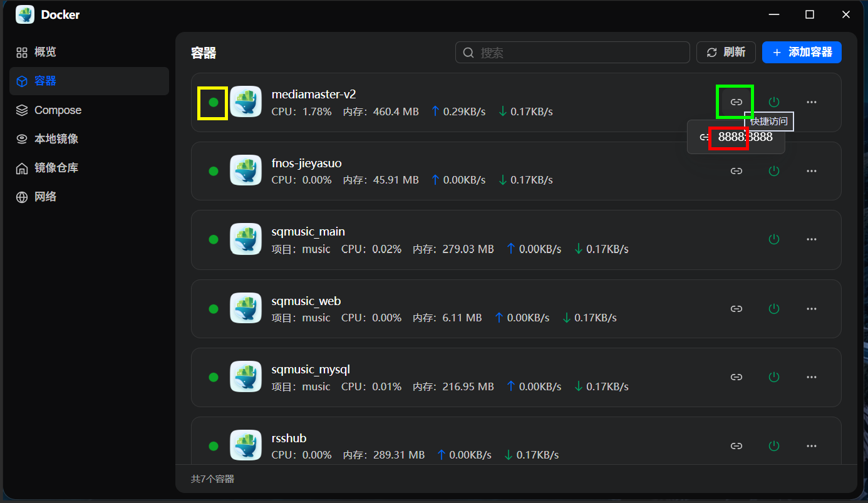The image size is (868, 503).
Task: Click the green status dot of mediamaster-v2
Action: (x=214, y=102)
